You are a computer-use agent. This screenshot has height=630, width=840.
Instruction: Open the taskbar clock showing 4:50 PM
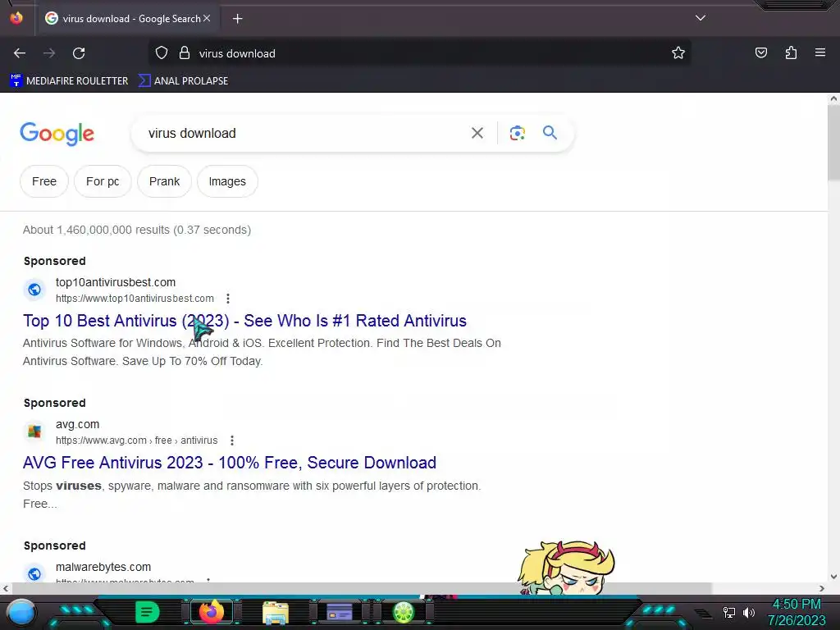[x=797, y=612]
